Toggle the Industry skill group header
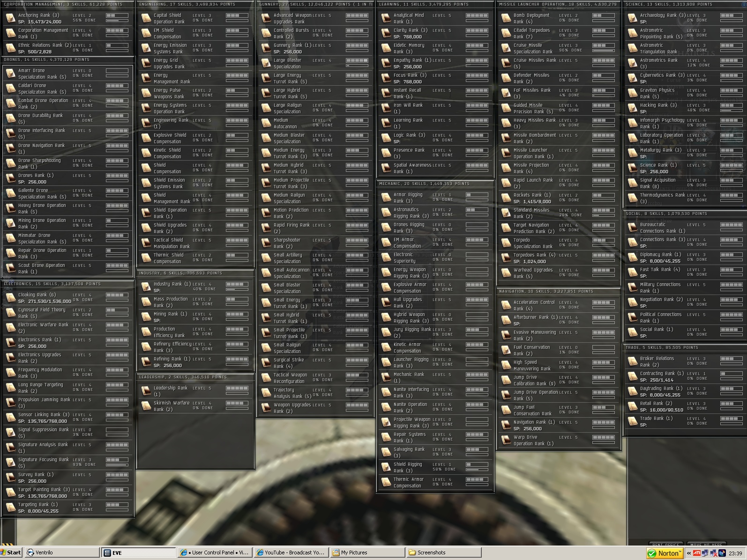 click(196, 273)
